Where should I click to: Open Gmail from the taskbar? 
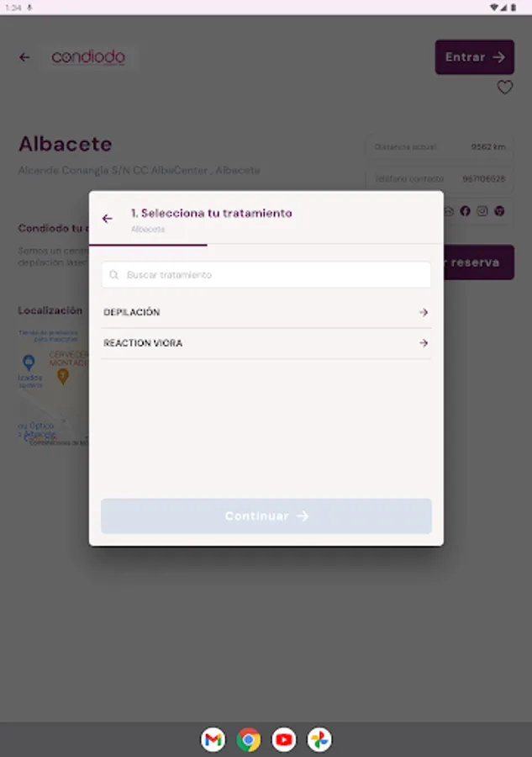pyautogui.click(x=213, y=739)
